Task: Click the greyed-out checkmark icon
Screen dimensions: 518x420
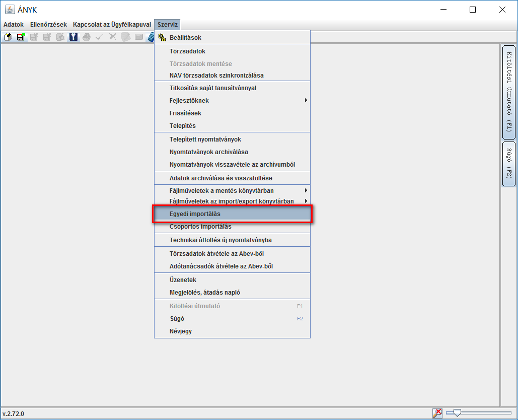Action: tap(100, 37)
